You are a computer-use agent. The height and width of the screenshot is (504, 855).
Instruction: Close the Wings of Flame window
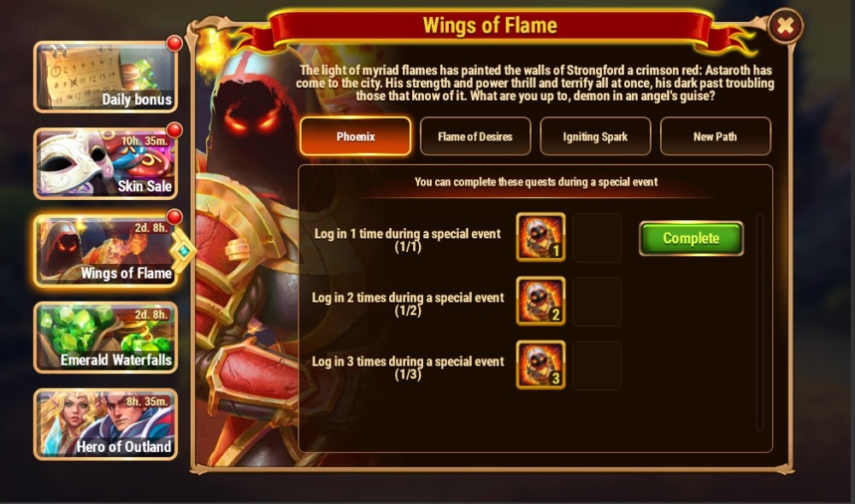[785, 26]
